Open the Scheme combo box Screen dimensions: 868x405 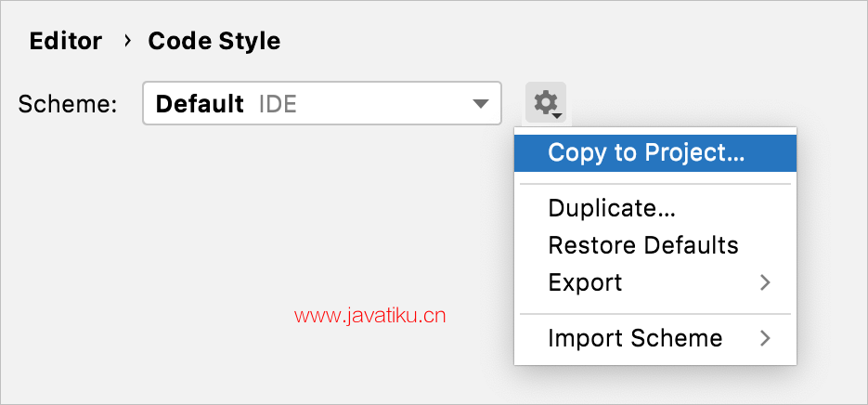[x=321, y=103]
